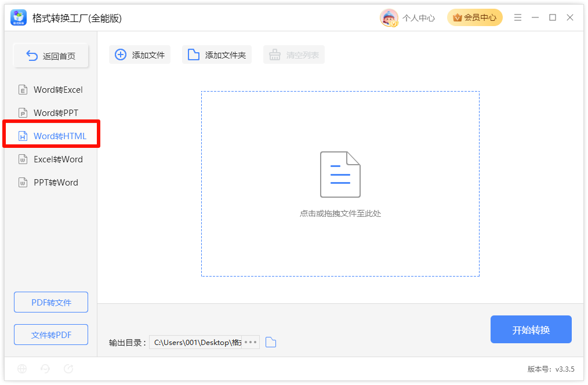Select PPT转Word in sidebar

pos(50,183)
